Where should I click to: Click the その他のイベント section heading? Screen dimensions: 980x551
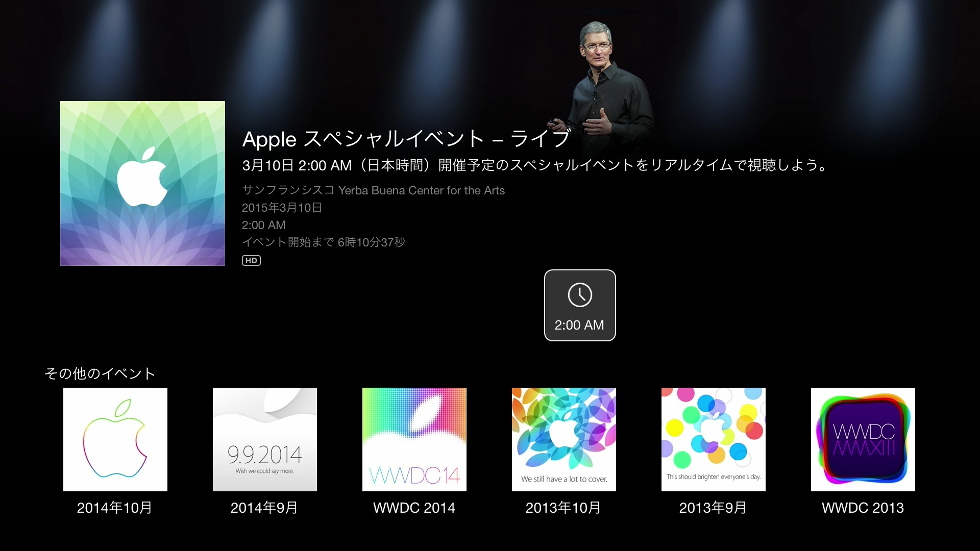(x=100, y=373)
